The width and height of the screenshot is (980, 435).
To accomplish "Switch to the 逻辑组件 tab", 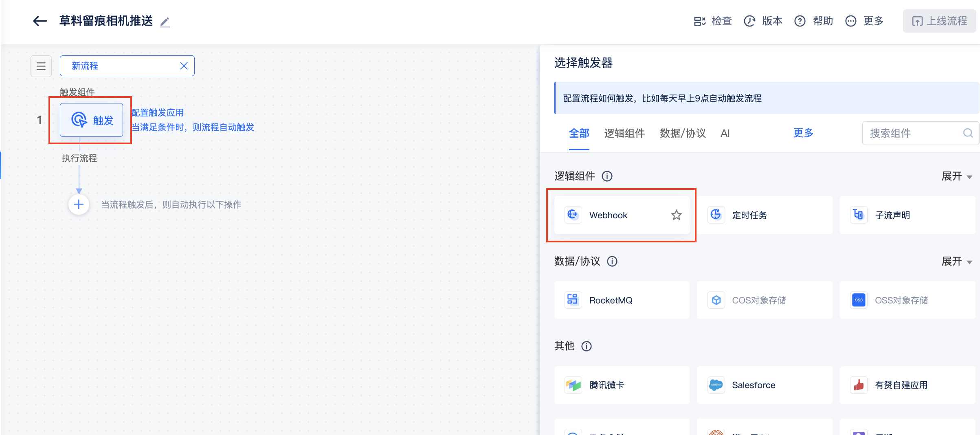I will pos(624,133).
